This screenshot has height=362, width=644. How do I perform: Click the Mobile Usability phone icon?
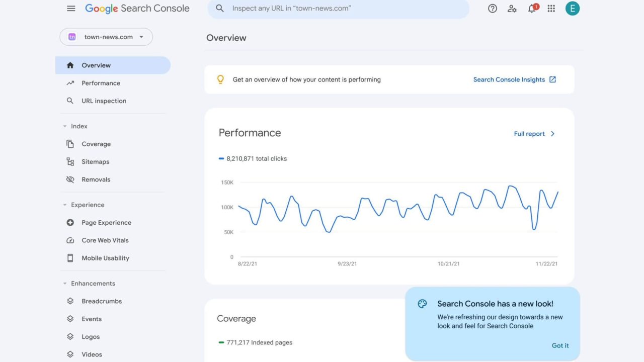70,258
